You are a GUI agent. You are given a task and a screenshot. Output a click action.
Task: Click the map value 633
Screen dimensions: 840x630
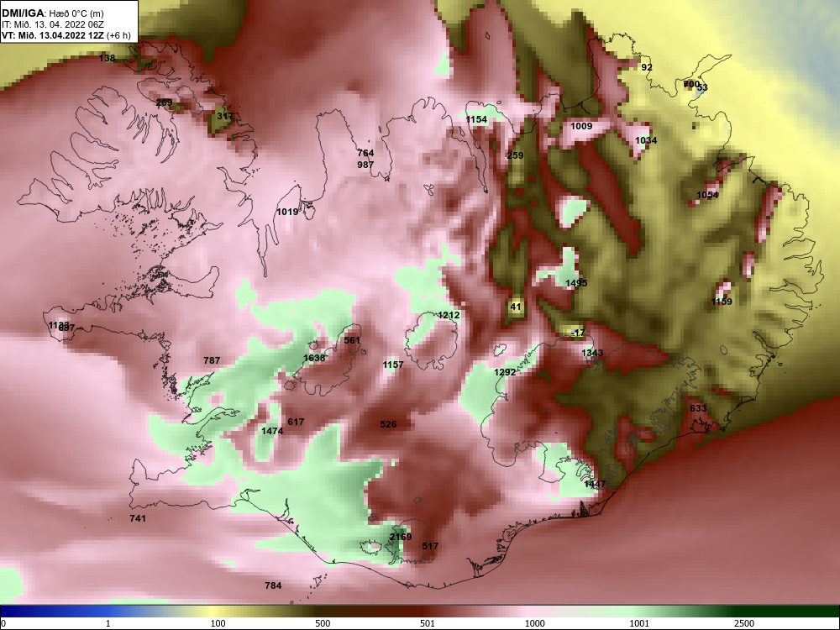698,408
